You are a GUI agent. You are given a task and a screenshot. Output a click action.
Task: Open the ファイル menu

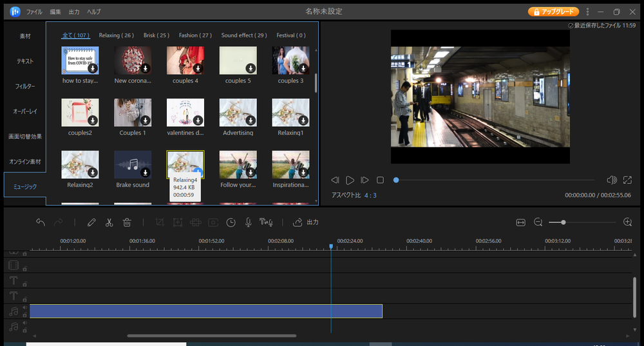(34, 12)
